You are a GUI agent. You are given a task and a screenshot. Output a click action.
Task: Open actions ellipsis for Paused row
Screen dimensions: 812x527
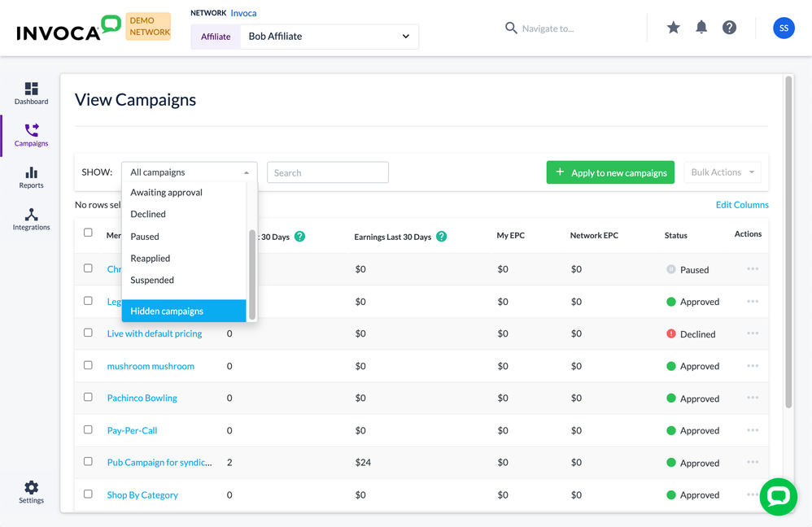[x=753, y=268]
